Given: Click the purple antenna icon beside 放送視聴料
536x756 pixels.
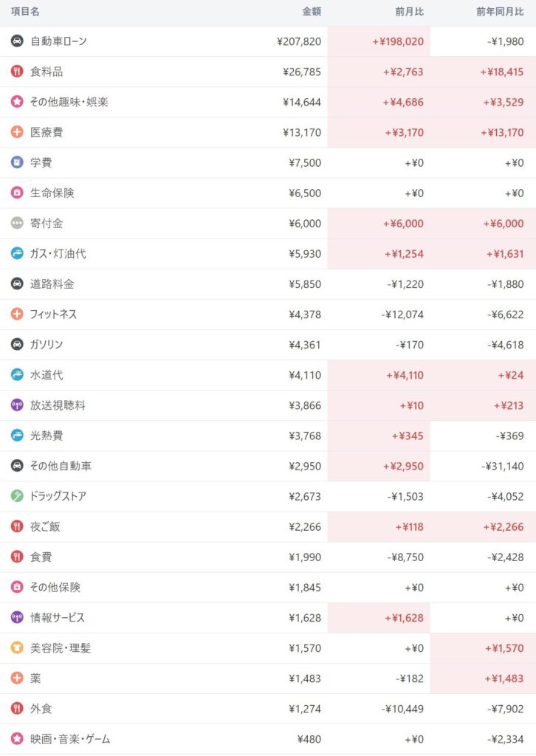Looking at the screenshot, I should [x=17, y=405].
